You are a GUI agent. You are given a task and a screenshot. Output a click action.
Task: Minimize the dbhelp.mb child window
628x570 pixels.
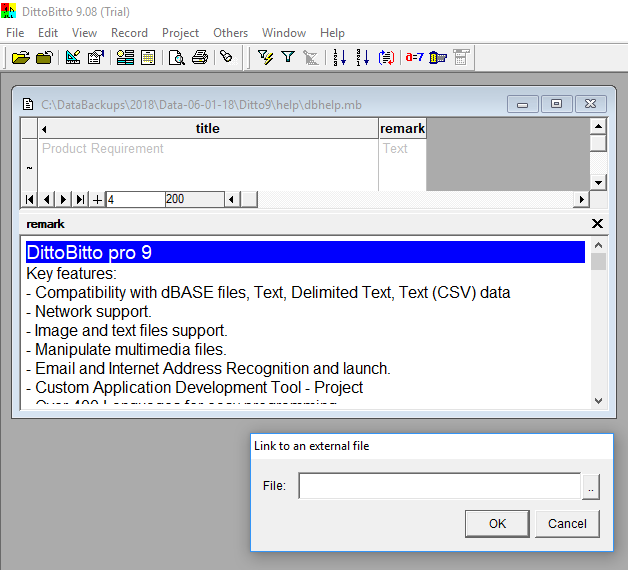point(522,104)
